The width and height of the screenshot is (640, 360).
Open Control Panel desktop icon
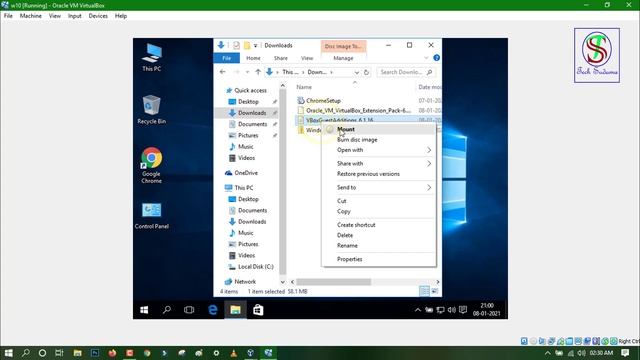click(151, 216)
